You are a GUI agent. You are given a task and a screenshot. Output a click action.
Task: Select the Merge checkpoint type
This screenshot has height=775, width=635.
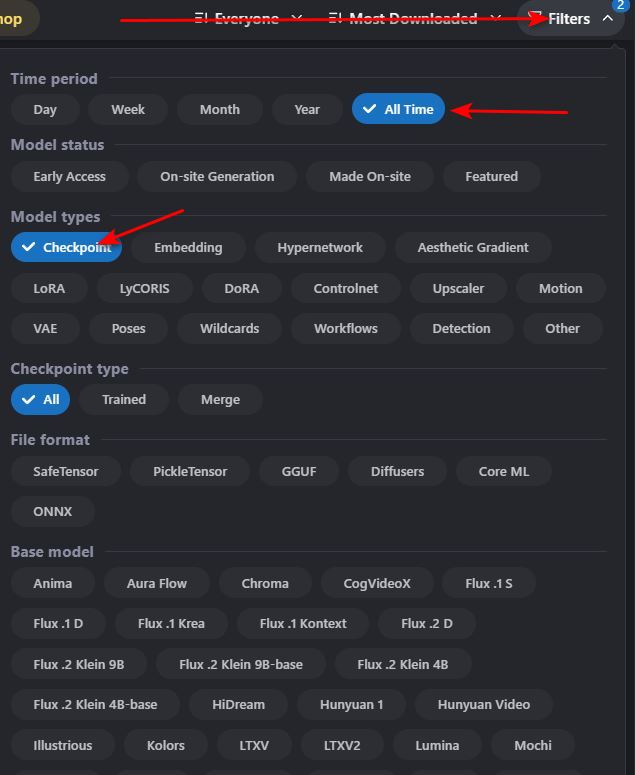220,399
